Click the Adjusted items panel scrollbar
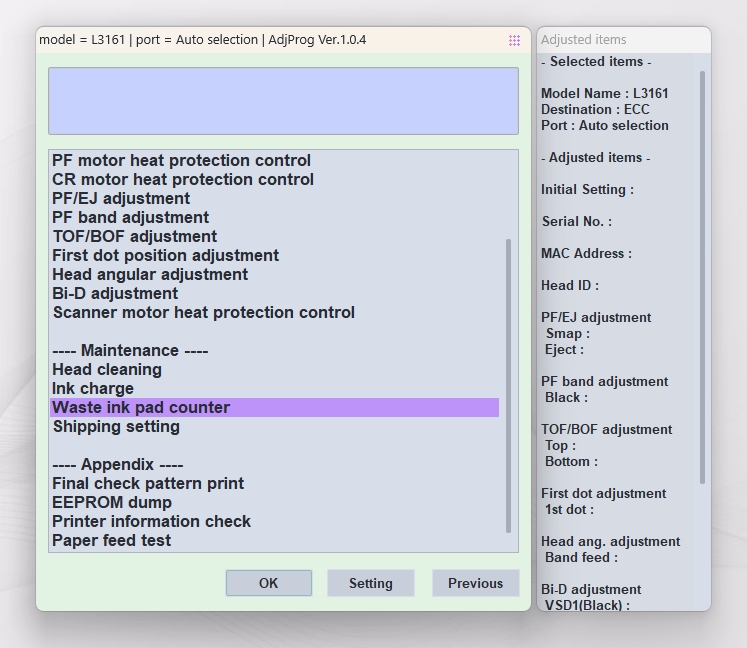The height and width of the screenshot is (648, 747). 702,277
